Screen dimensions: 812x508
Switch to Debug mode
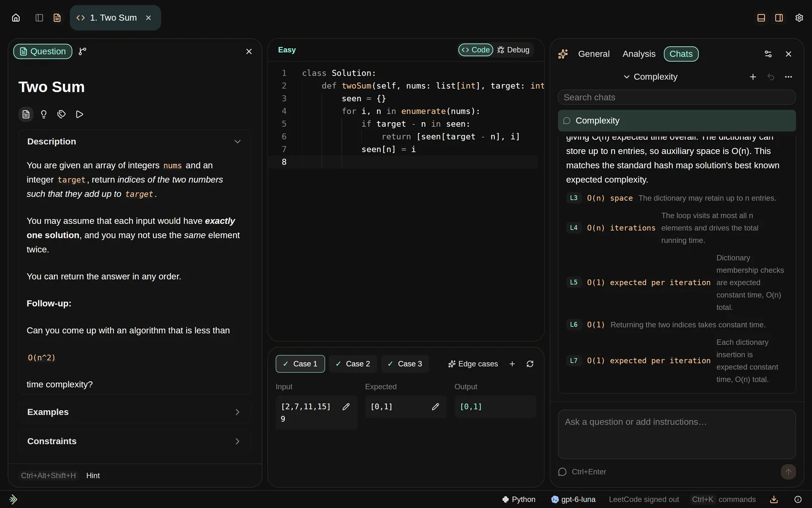point(513,50)
